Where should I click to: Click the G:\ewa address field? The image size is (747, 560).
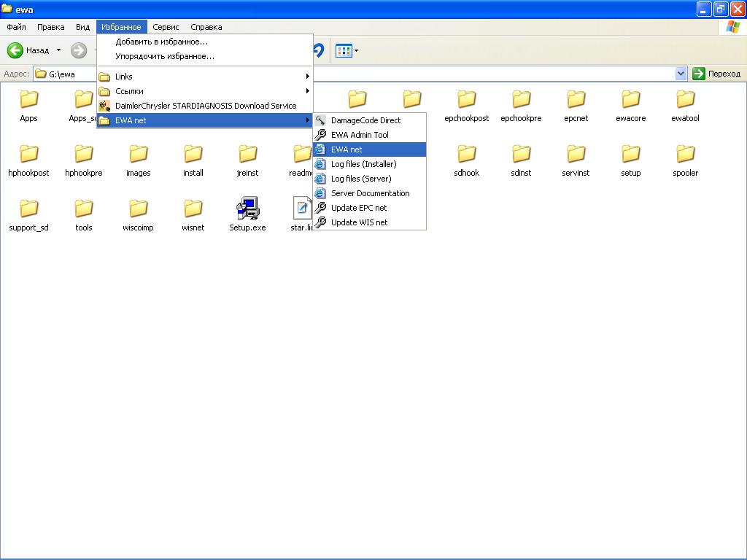360,74
